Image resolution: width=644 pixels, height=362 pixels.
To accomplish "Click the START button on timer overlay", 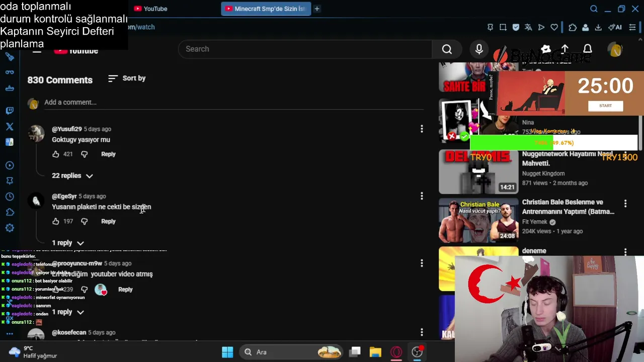I will pos(605,106).
